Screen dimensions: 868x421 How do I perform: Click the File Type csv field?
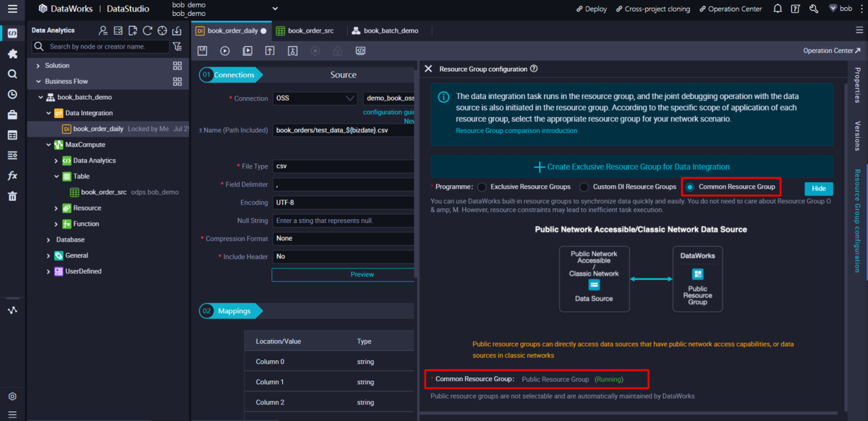point(344,166)
